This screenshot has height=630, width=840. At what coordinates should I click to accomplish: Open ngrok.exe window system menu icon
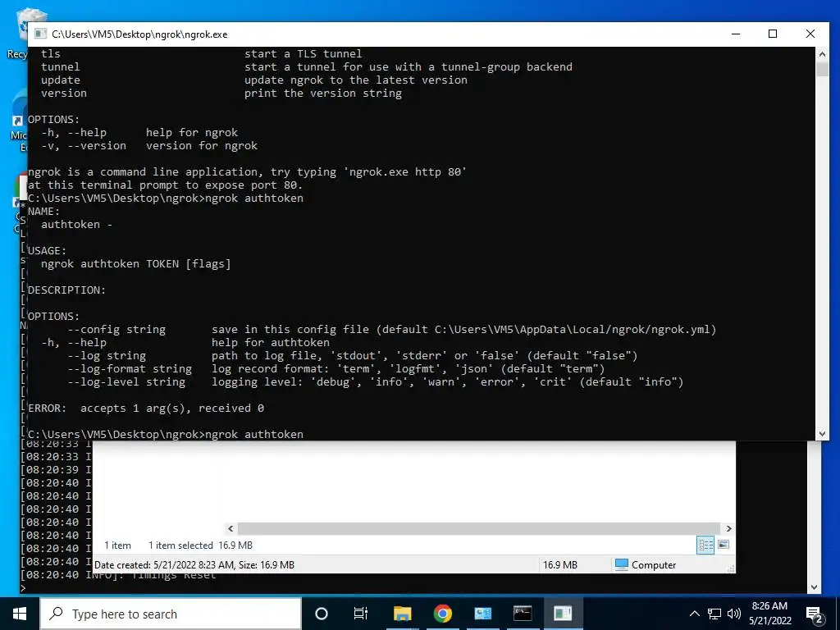tap(41, 34)
